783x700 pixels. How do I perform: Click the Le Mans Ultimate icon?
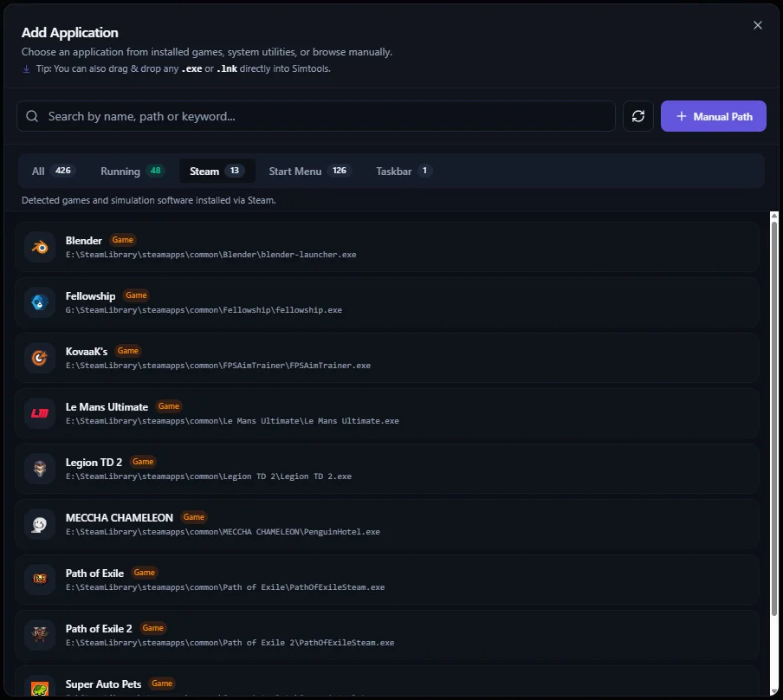pos(40,414)
